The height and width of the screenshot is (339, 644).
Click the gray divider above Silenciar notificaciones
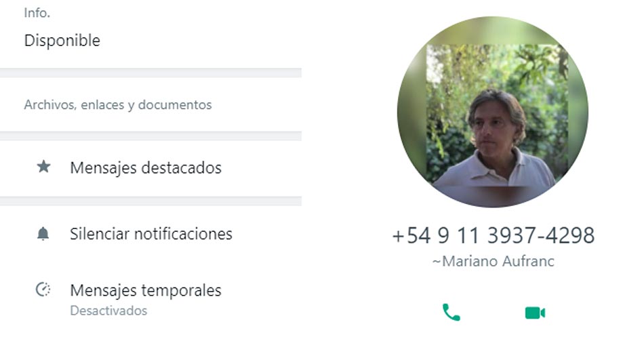coord(150,201)
